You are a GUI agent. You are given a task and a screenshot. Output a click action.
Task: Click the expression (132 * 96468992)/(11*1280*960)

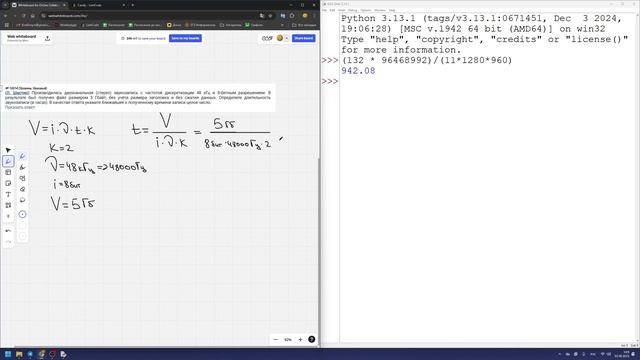(427, 60)
